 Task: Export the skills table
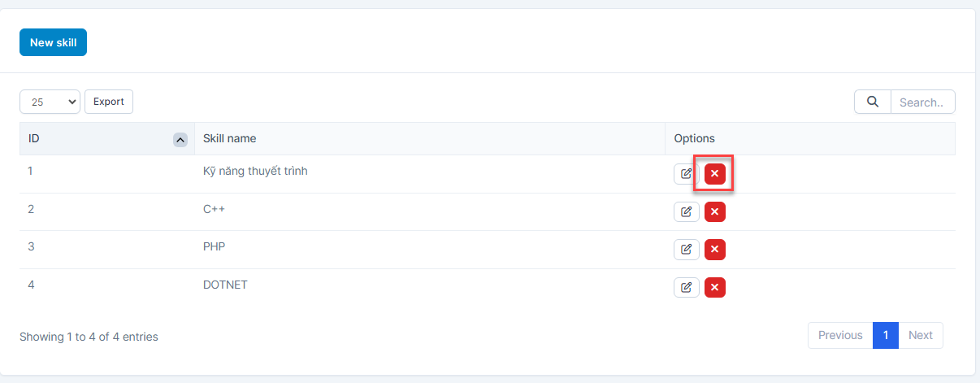[x=109, y=102]
